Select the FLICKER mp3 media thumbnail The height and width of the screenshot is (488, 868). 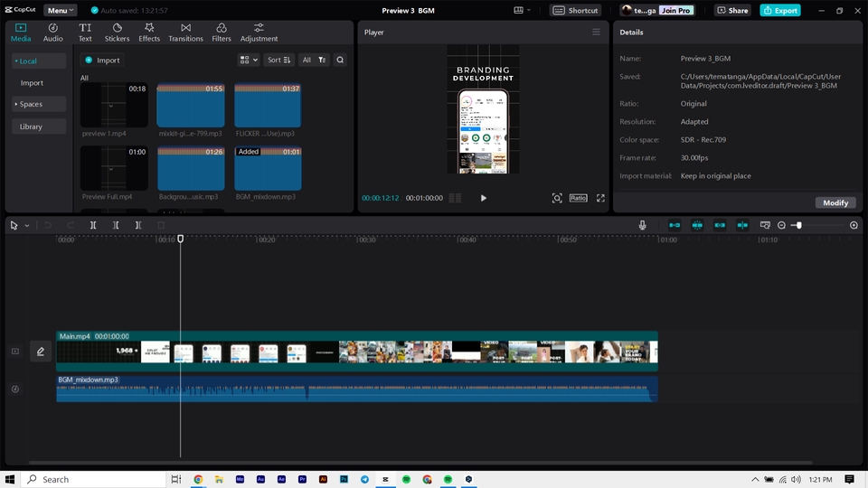(268, 105)
